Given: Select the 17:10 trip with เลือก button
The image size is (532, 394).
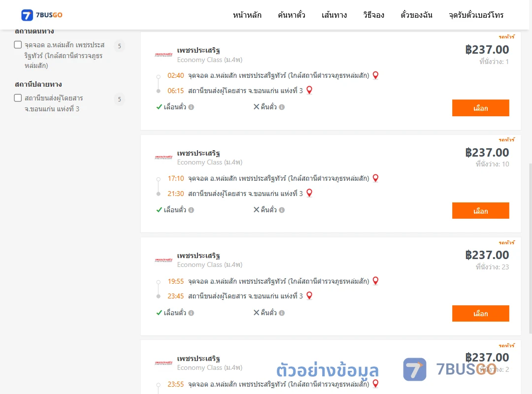Looking at the screenshot, I should (x=480, y=211).
